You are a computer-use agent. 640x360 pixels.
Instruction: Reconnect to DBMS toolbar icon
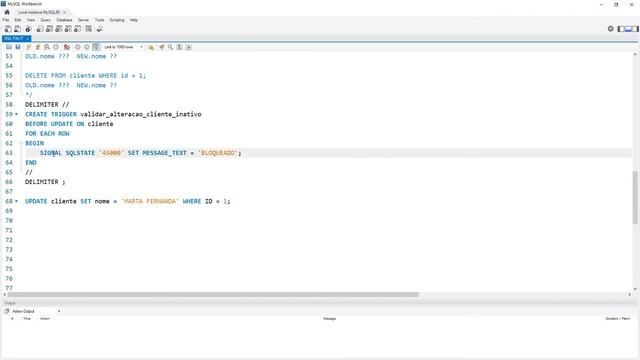pyautogui.click(x=99, y=29)
